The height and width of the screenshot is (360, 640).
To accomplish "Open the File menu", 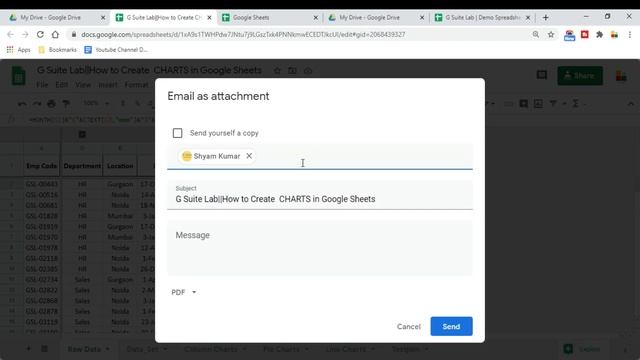I will coord(42,85).
